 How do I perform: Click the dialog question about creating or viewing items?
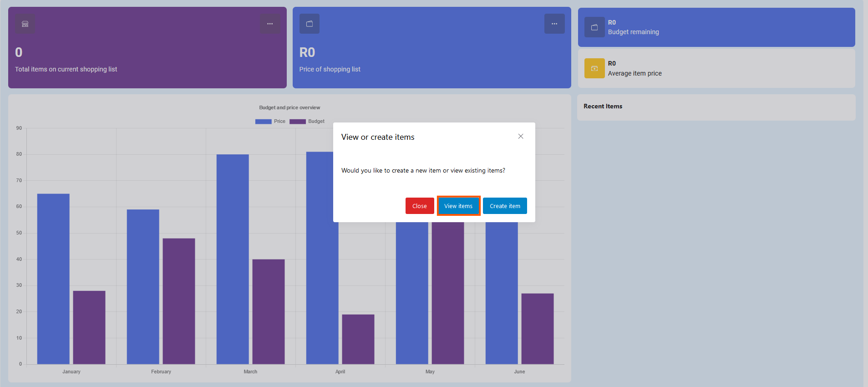[x=423, y=170]
